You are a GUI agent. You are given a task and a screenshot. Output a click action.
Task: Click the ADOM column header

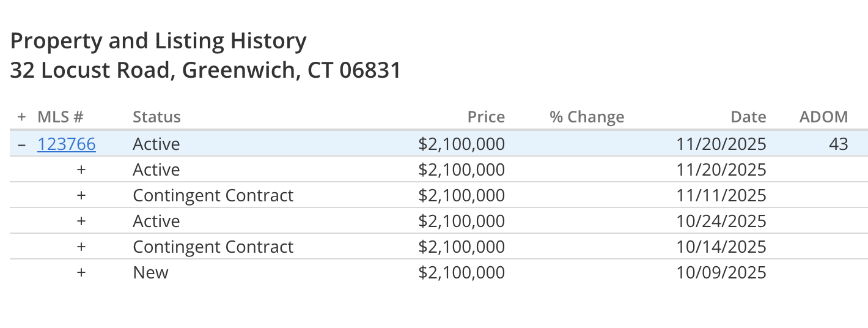point(824,117)
